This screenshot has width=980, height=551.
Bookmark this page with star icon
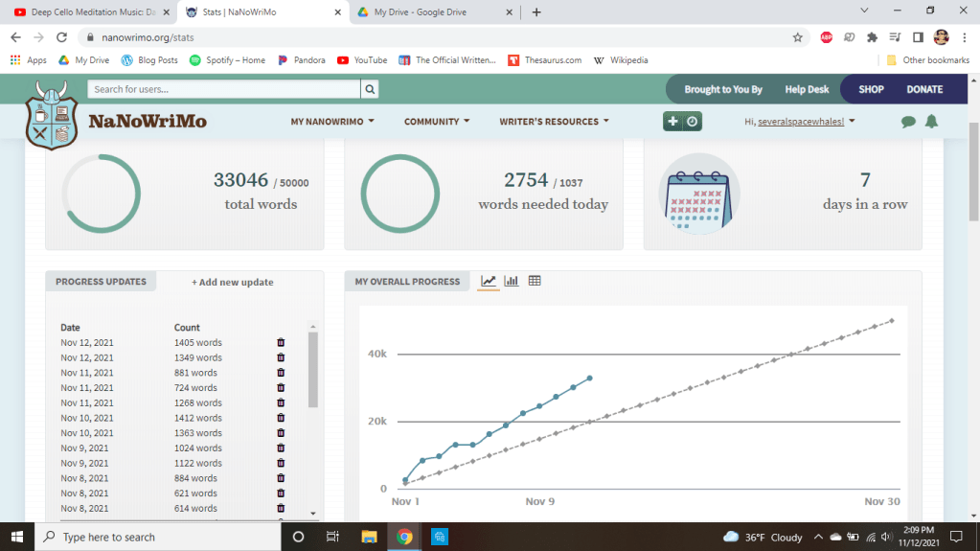[x=797, y=37]
